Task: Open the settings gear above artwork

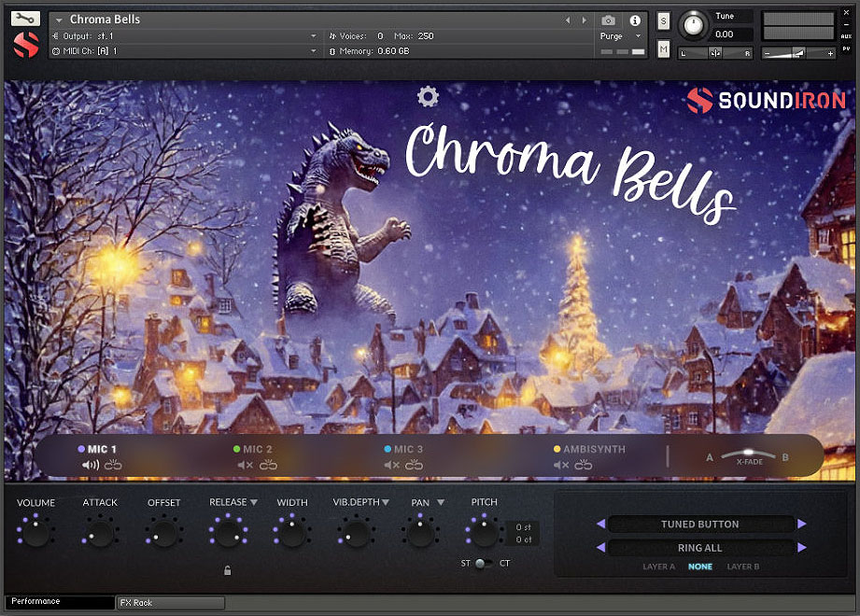Action: click(x=428, y=96)
